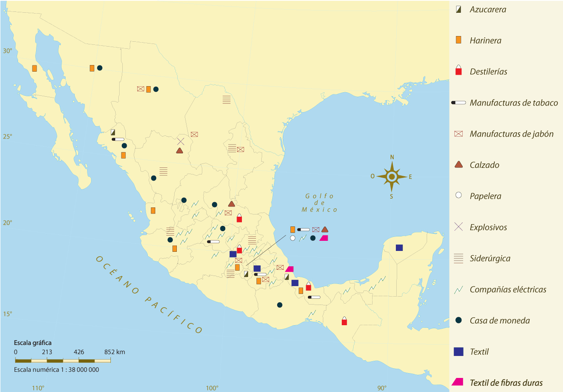
Task: Click the Papelera circle legend icon
Action: tap(458, 196)
